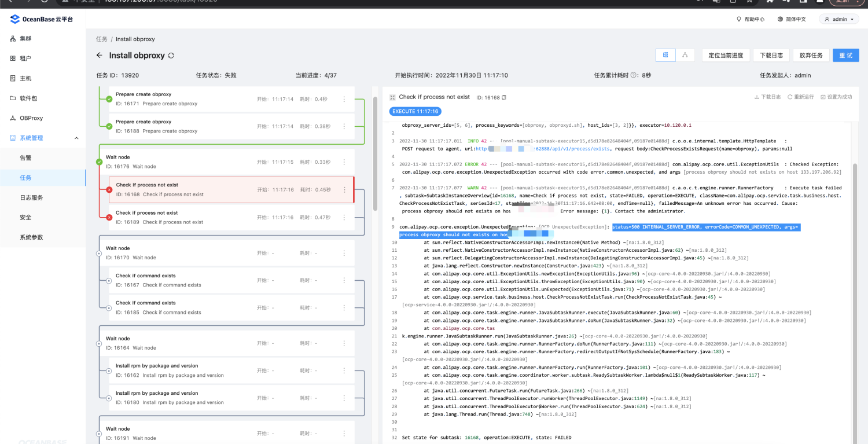The image size is (868, 444).
Task: Click the help icon beside 任务累计耗时
Action: click(x=634, y=75)
